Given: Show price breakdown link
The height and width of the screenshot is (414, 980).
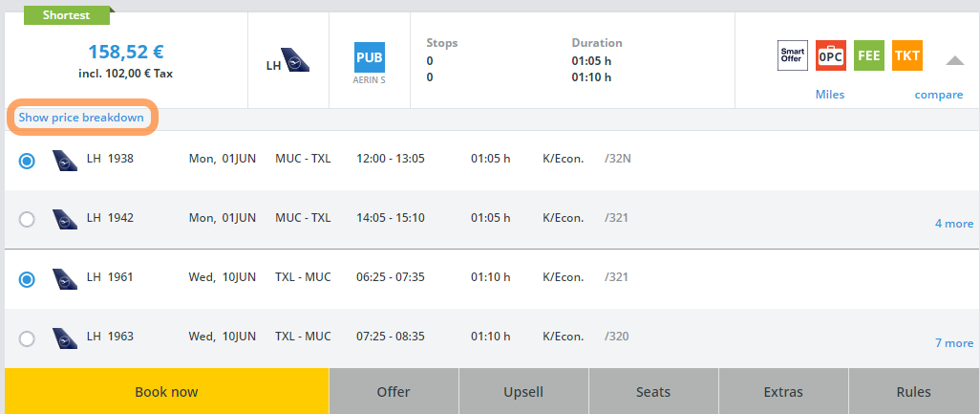Looking at the screenshot, I should [x=81, y=118].
